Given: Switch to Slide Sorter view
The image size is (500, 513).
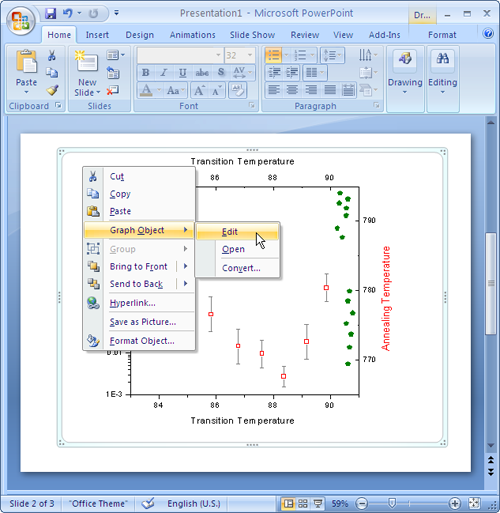Looking at the screenshot, I should pos(303,503).
